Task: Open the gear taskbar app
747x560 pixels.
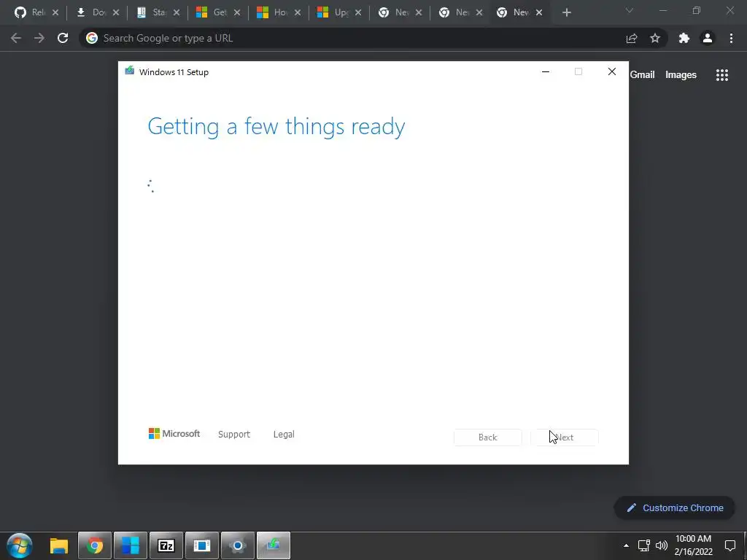Action: pos(237,545)
